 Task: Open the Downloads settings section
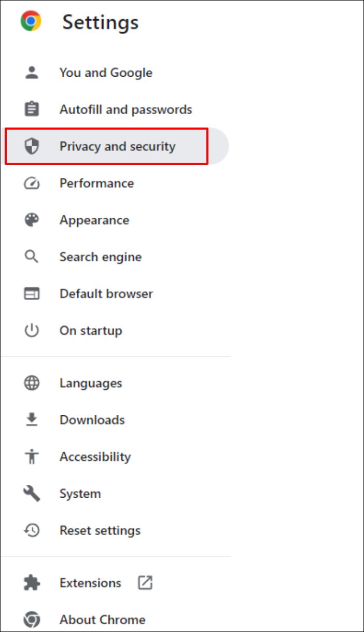(92, 420)
